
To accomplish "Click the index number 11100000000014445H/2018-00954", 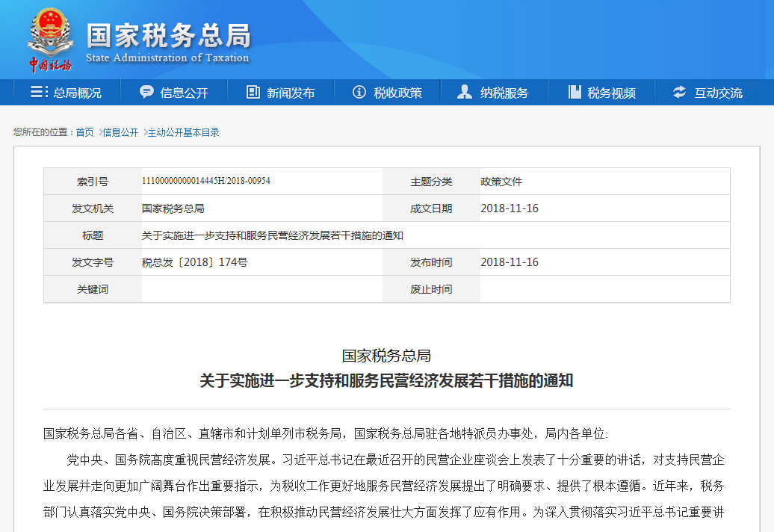I will [x=205, y=182].
